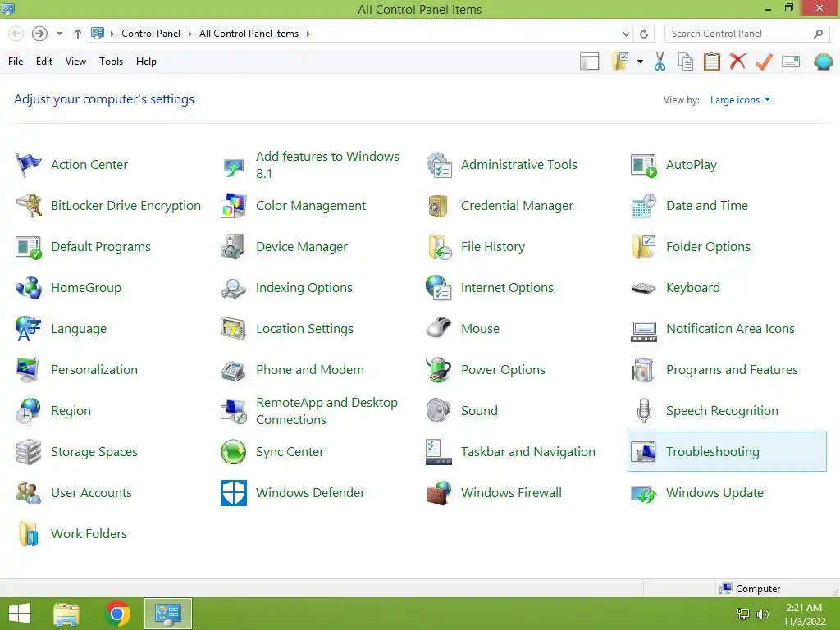Click the Rename toolbar icon beside the checkmark
Screen dimensions: 840x630
791,62
